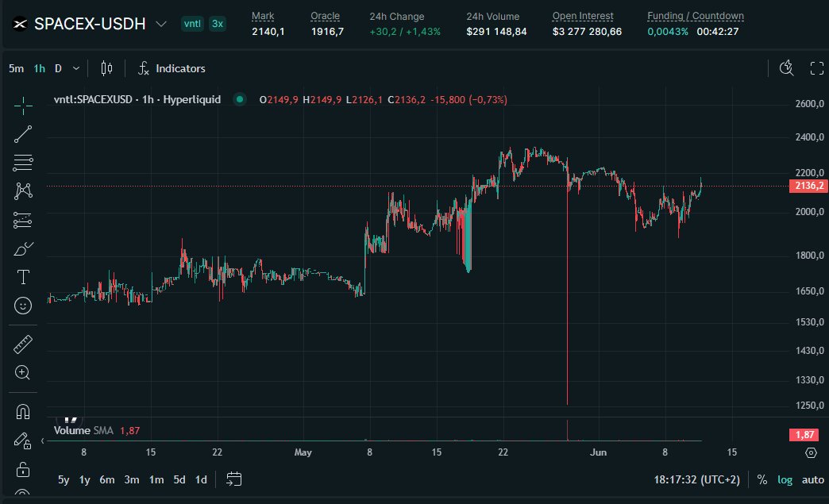Activate the zoom in tool
Image resolution: width=829 pixels, height=504 pixels.
pyautogui.click(x=23, y=373)
